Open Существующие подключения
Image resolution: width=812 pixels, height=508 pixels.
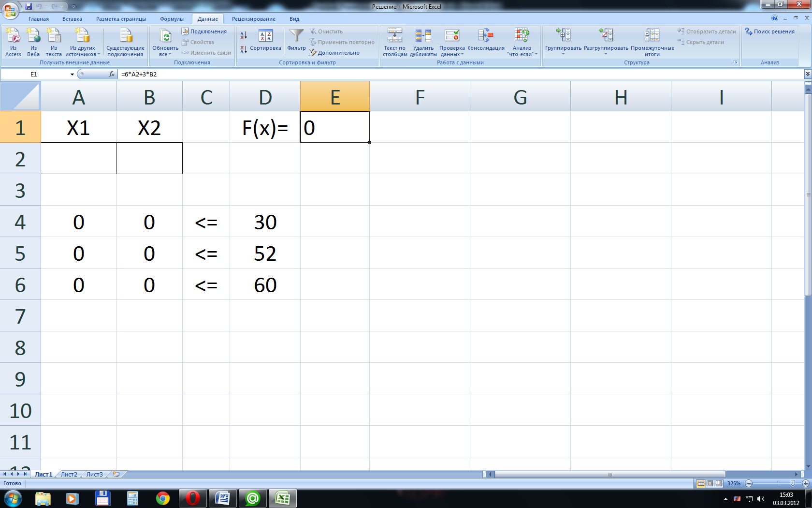click(x=125, y=42)
